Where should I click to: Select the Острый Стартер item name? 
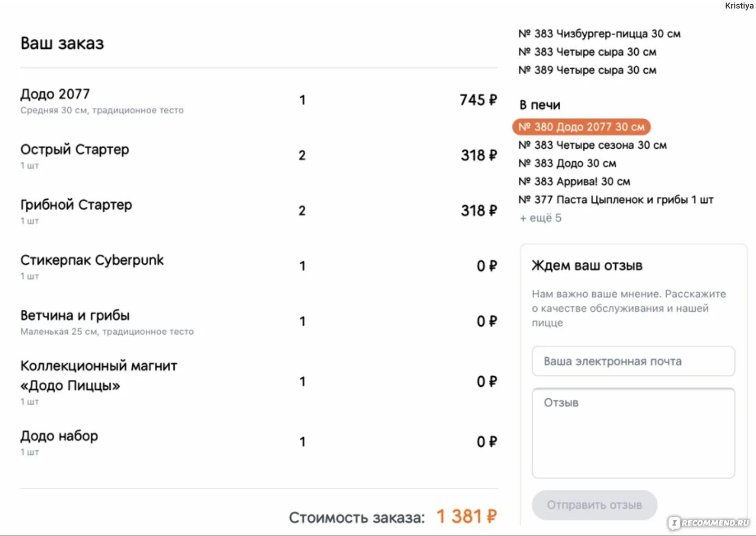coord(75,150)
